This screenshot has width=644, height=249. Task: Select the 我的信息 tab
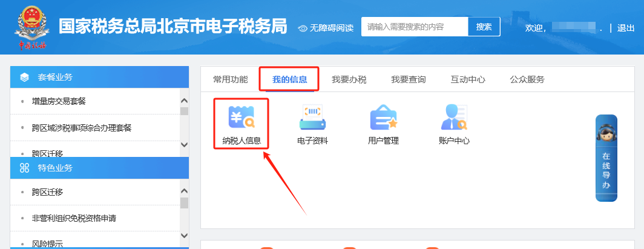289,79
